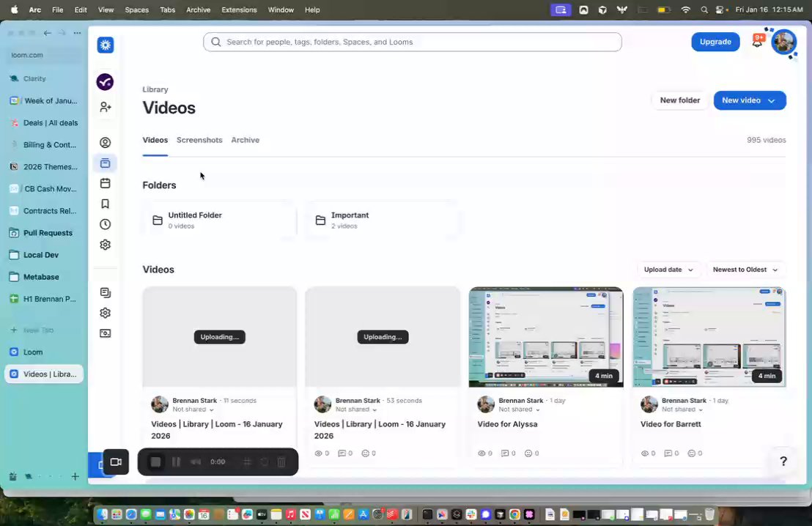Click the Loom screen-recorder icon in menu bar

(x=561, y=10)
